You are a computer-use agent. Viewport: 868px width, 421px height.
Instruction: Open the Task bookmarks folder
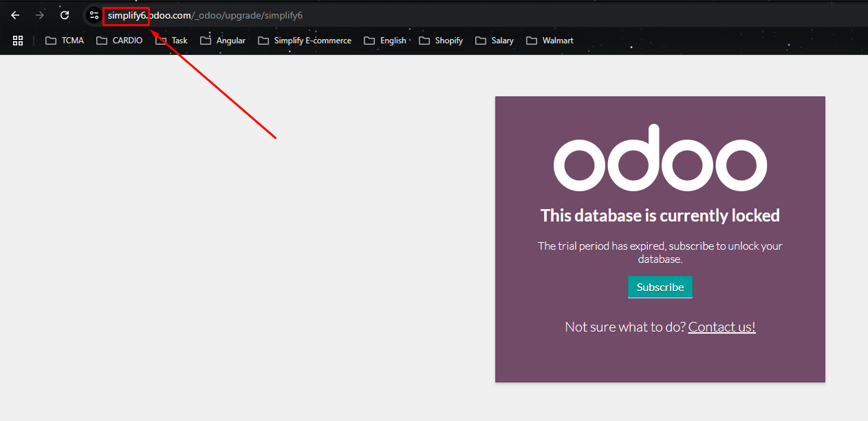click(171, 41)
